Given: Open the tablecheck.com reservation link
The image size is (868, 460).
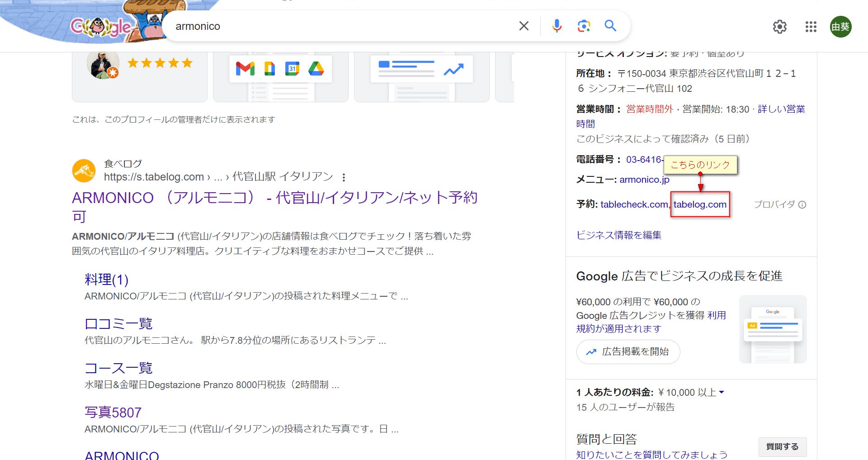Looking at the screenshot, I should (x=634, y=204).
